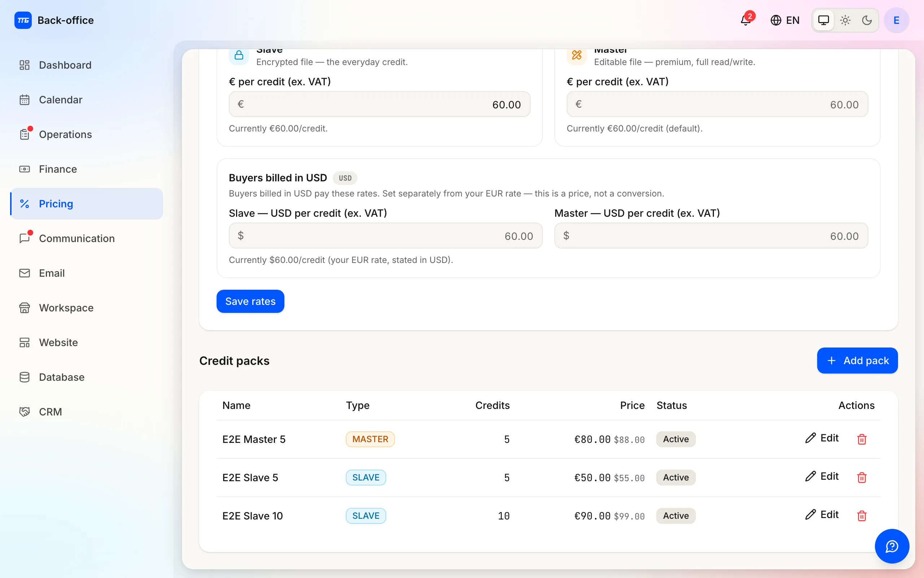Edit the E2E Master 5 pack
This screenshot has height=578, width=924.
click(x=821, y=438)
